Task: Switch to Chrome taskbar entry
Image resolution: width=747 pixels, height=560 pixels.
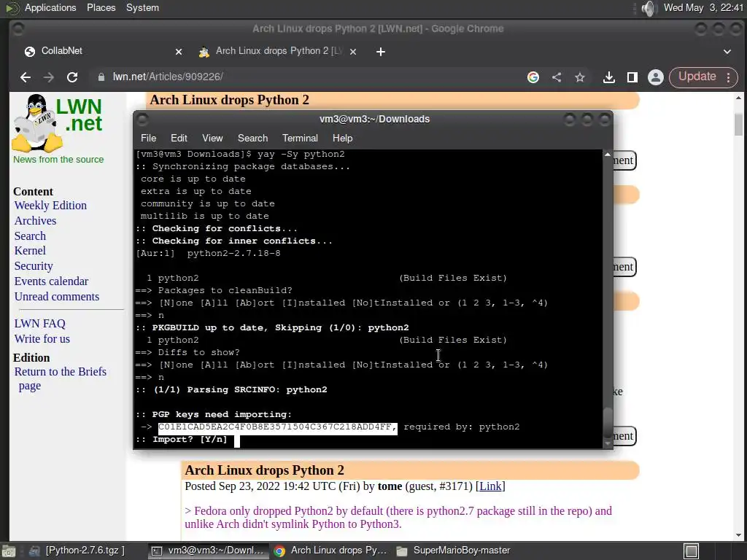Action: pos(330,551)
